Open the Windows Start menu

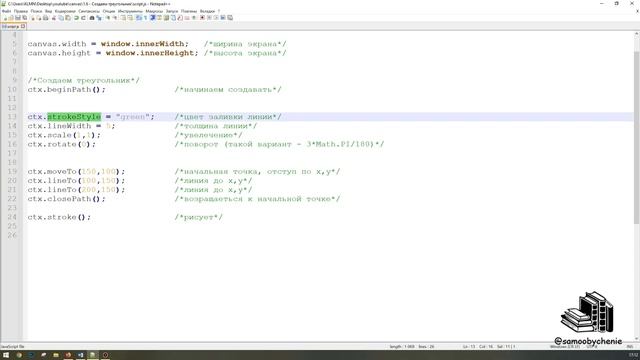tap(6, 355)
